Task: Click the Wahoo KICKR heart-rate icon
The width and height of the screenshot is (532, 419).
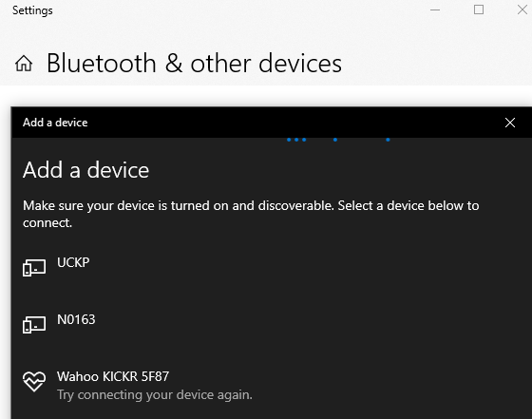Action: click(34, 381)
